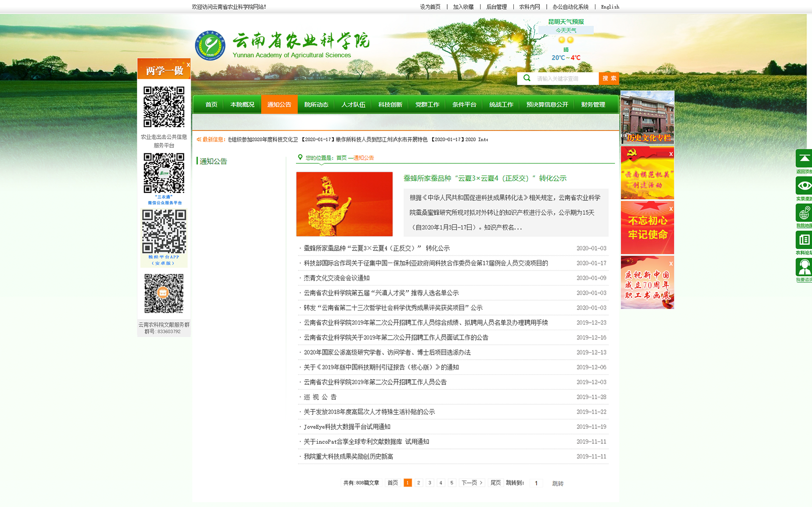Screen dimensions: 812x507
Task: Click 下一页 next page arrow
Action: click(x=471, y=483)
